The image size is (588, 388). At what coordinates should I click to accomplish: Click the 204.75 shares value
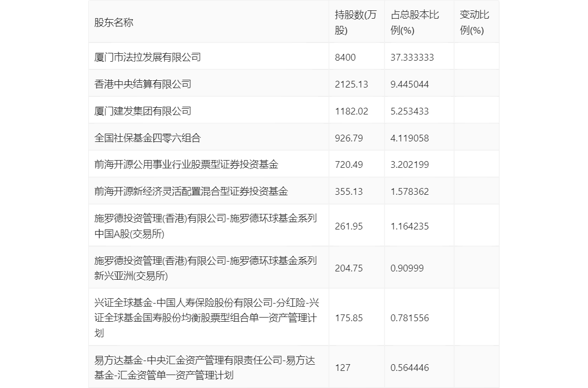(349, 268)
